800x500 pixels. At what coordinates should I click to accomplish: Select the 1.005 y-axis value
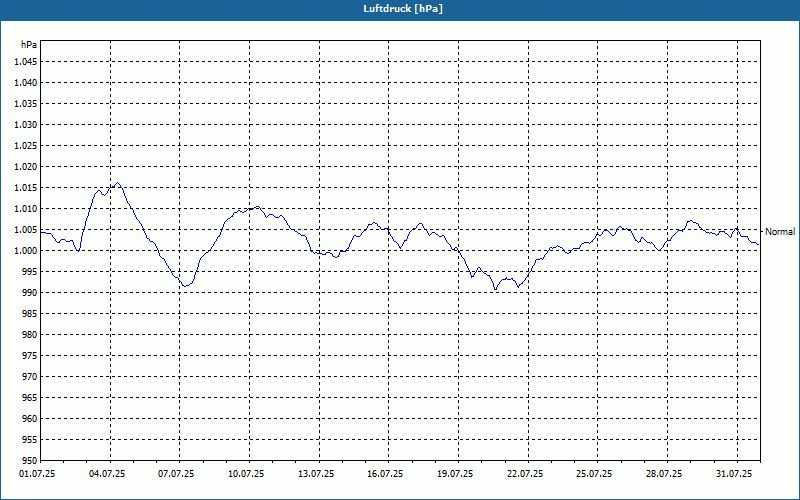click(26, 230)
